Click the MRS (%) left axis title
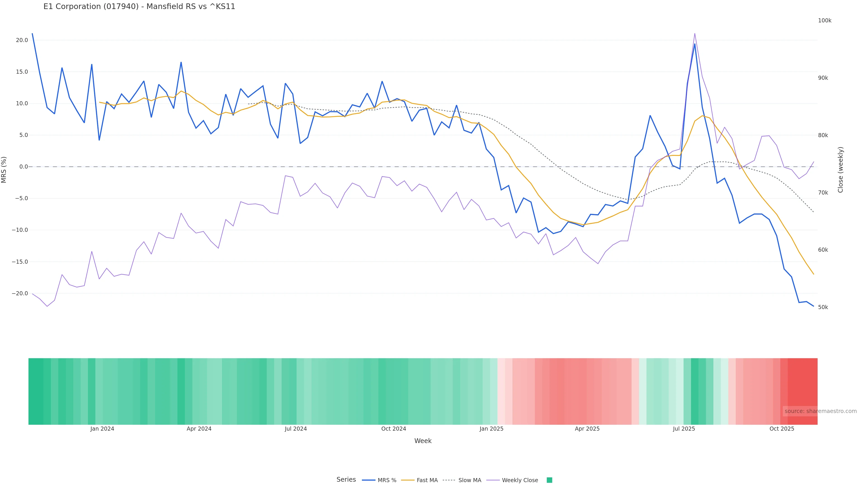 [x=4, y=170]
